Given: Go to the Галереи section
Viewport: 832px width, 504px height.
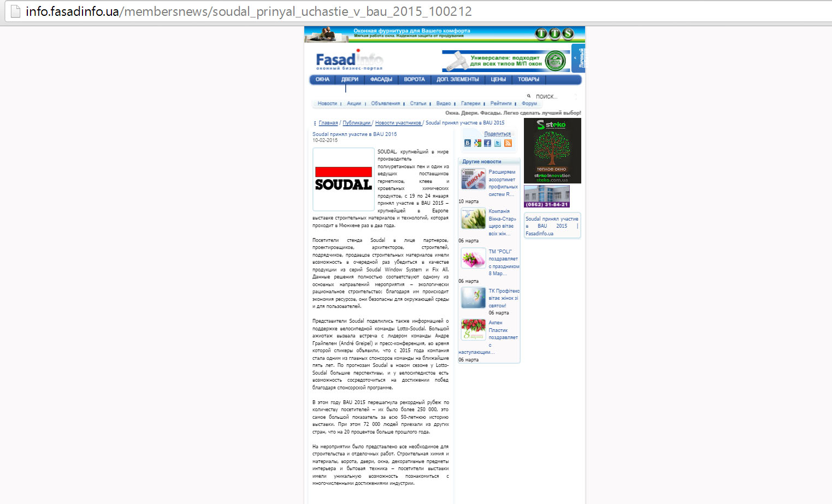Looking at the screenshot, I should tap(470, 104).
